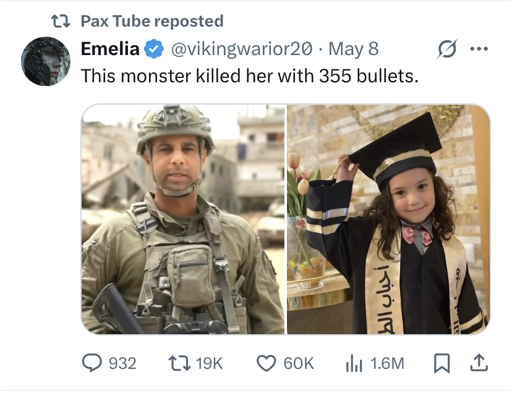Click the 932 replies count
512x393 pixels.
(123, 363)
